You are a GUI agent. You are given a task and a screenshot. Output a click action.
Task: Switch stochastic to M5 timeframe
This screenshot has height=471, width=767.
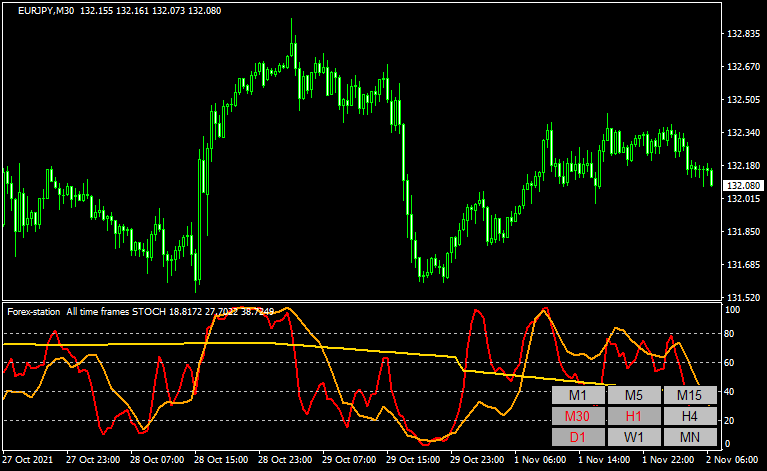click(x=634, y=395)
